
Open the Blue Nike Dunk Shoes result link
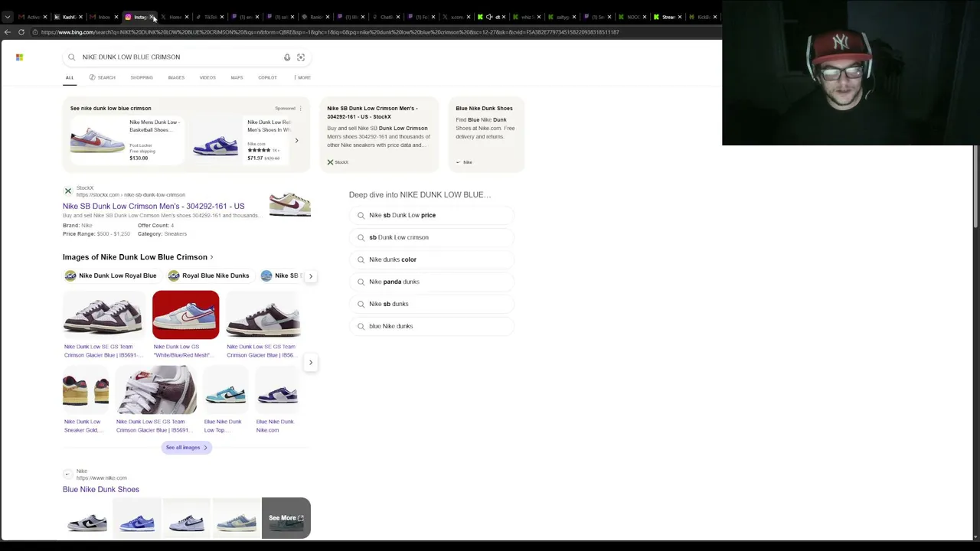pyautogui.click(x=101, y=490)
